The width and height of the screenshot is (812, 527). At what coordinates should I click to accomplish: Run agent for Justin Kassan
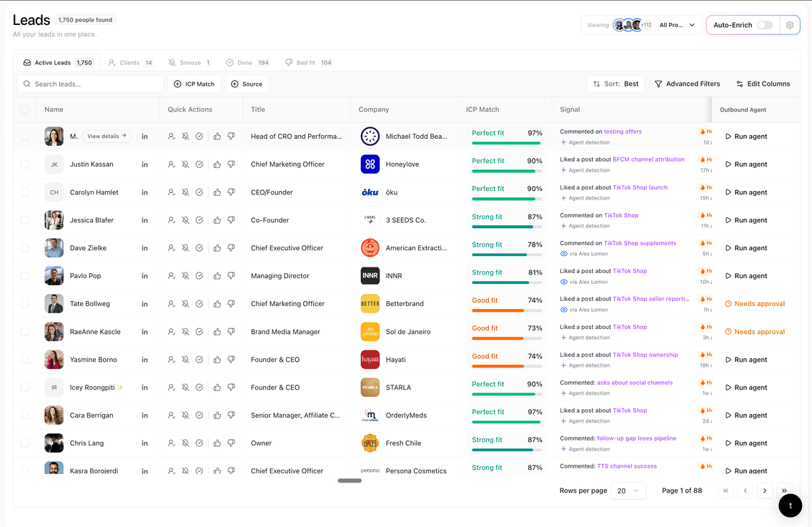(x=746, y=164)
